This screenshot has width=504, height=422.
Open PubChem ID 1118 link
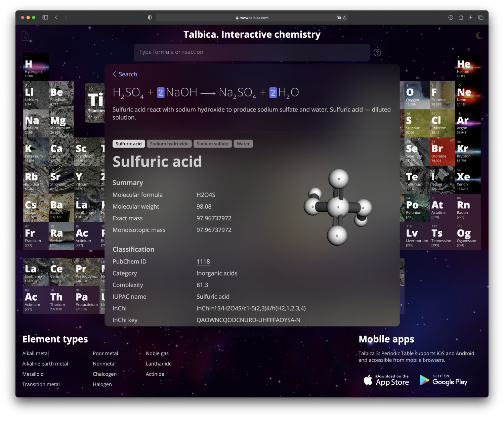point(203,262)
